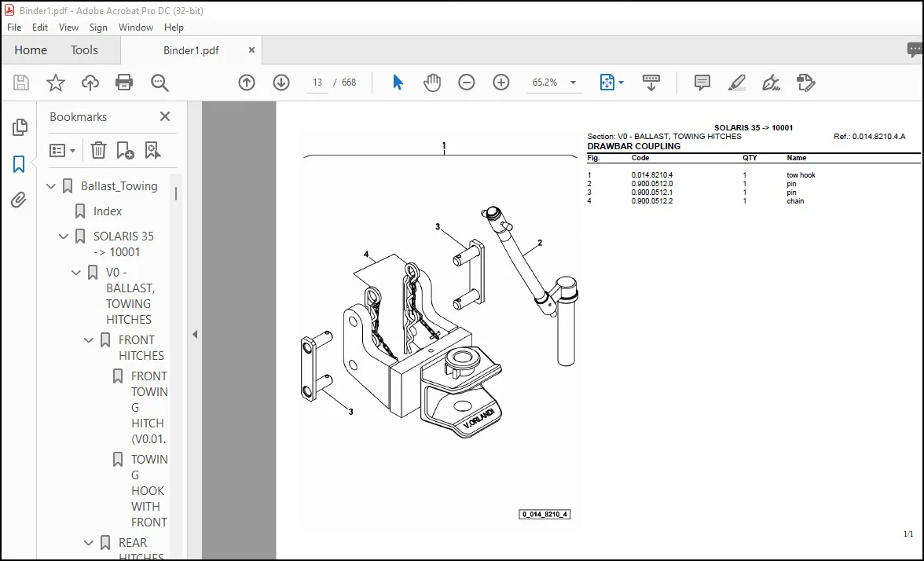Click part code 0.900.0512.2
Viewport: 924px width, 561px height.
point(652,201)
